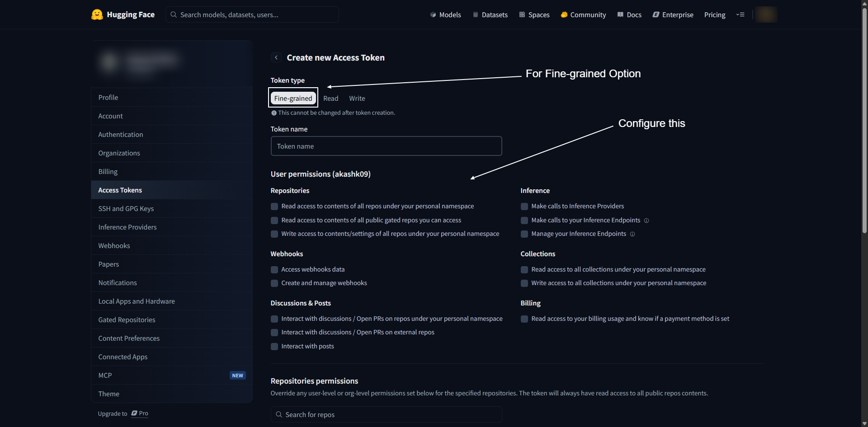Open the sidebar Webhooks settings page
The image size is (868, 427).
coord(172,245)
